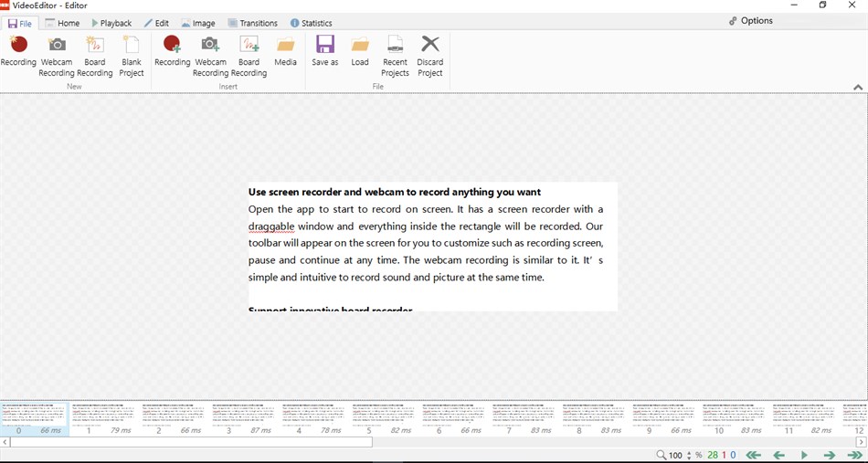The width and height of the screenshot is (868, 463).
Task: Insert a Board Recording from Insert group
Action: (249, 56)
